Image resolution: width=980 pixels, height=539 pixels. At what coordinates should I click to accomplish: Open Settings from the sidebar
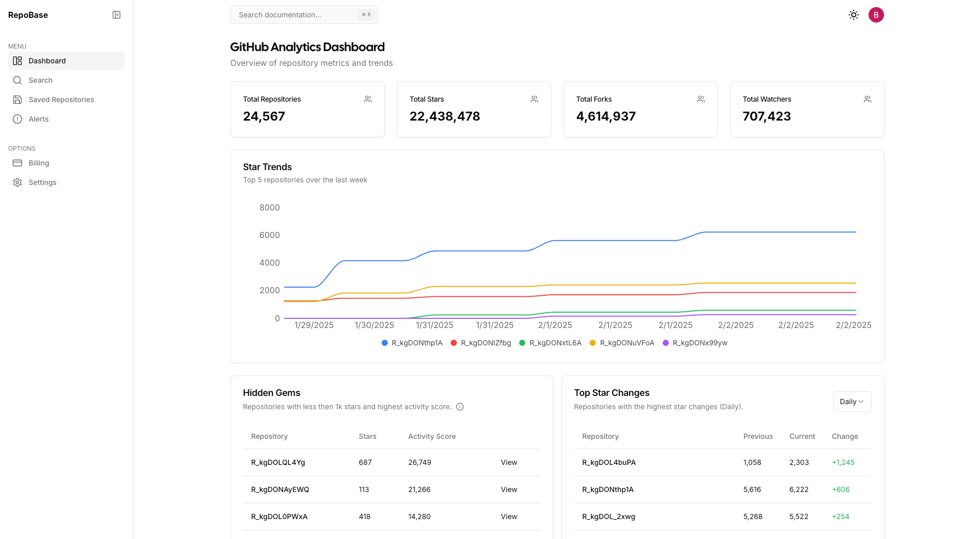coord(42,182)
